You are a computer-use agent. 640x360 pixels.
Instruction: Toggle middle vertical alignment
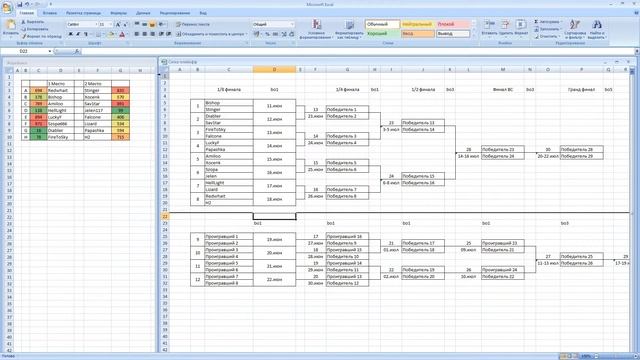coord(144,24)
